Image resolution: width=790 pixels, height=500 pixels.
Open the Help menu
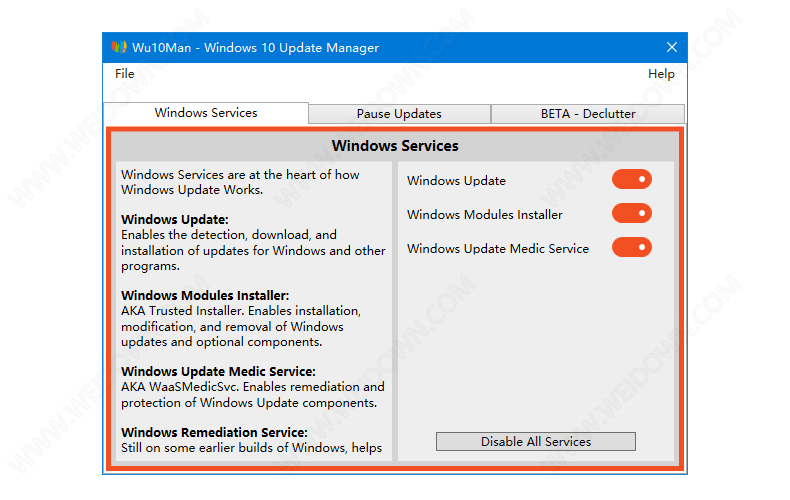661,74
